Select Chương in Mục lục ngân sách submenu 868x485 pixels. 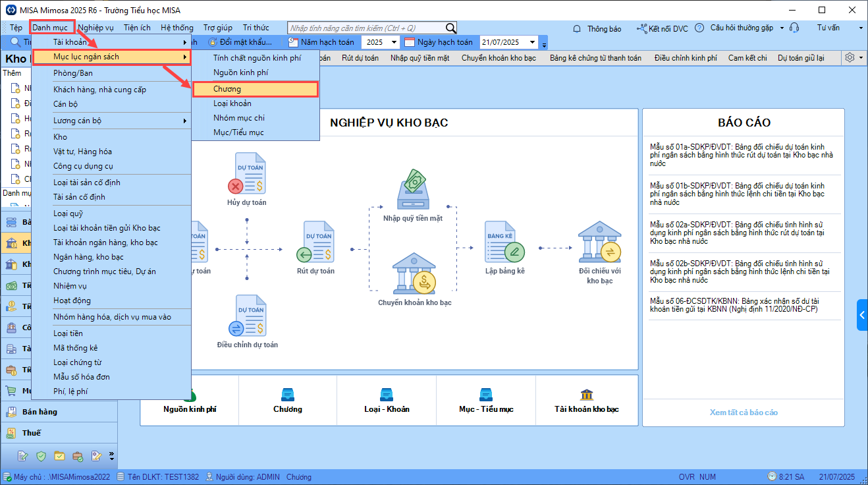pyautogui.click(x=256, y=89)
